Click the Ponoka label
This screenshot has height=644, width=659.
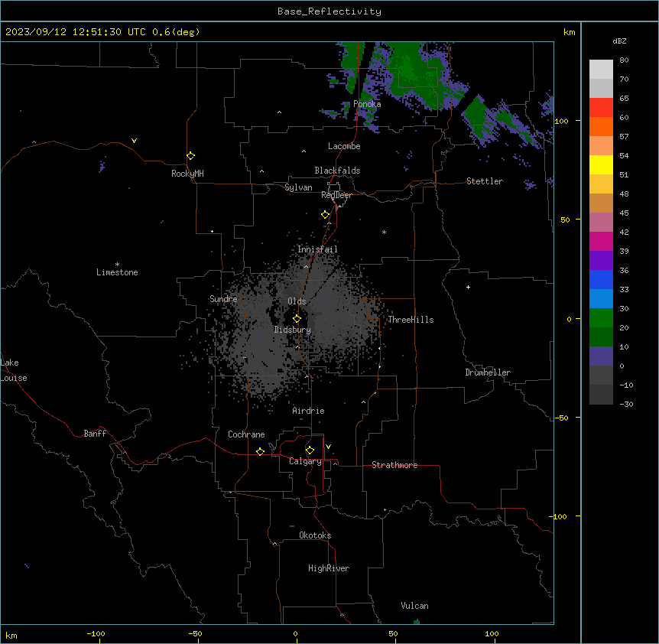pyautogui.click(x=367, y=104)
